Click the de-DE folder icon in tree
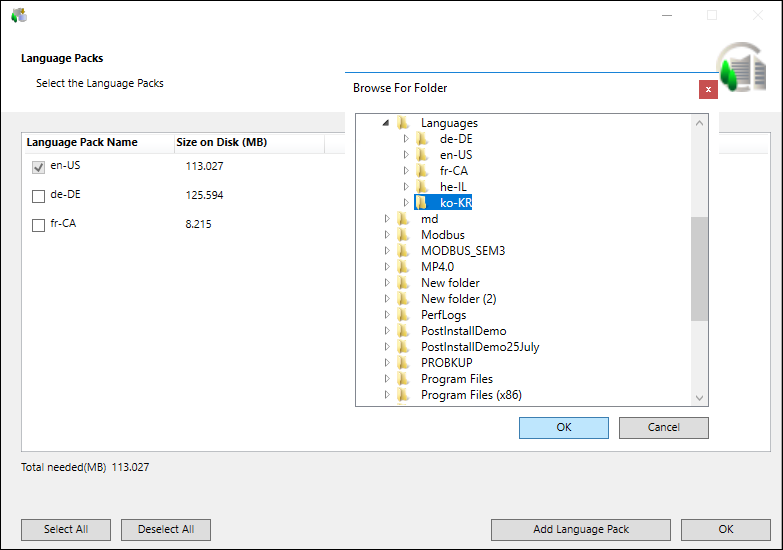 point(422,139)
